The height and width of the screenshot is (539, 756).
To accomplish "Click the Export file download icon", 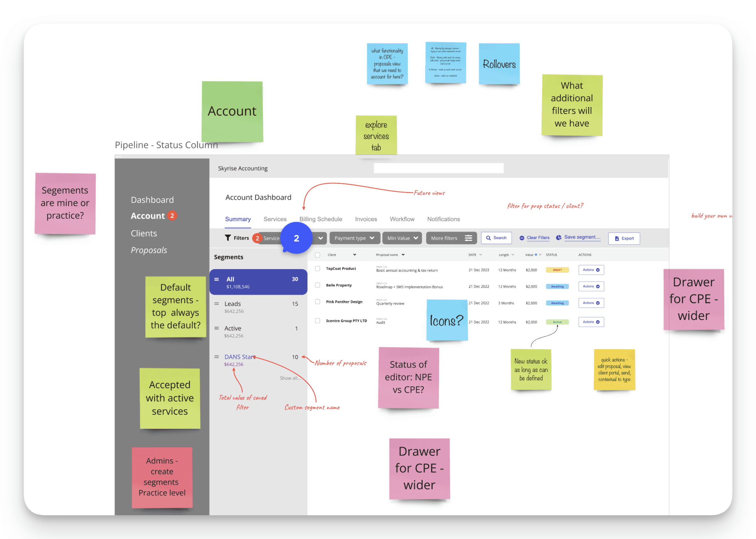I will [x=617, y=239].
